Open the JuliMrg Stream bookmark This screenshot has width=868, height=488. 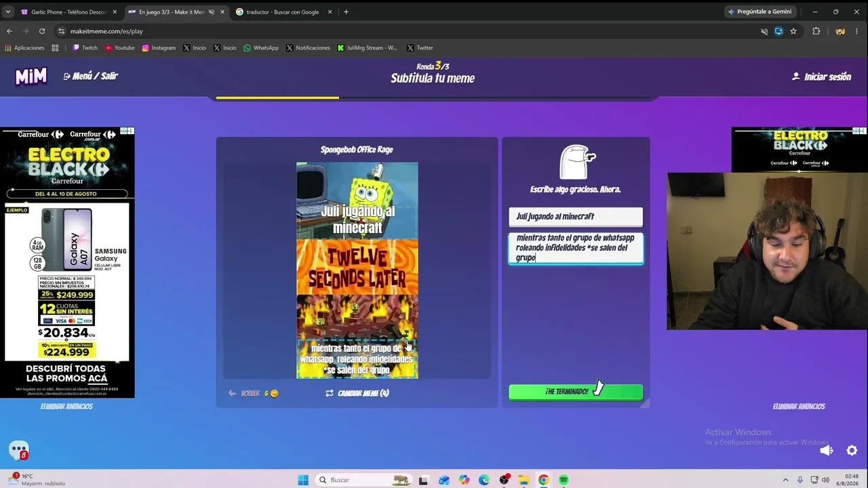368,48
